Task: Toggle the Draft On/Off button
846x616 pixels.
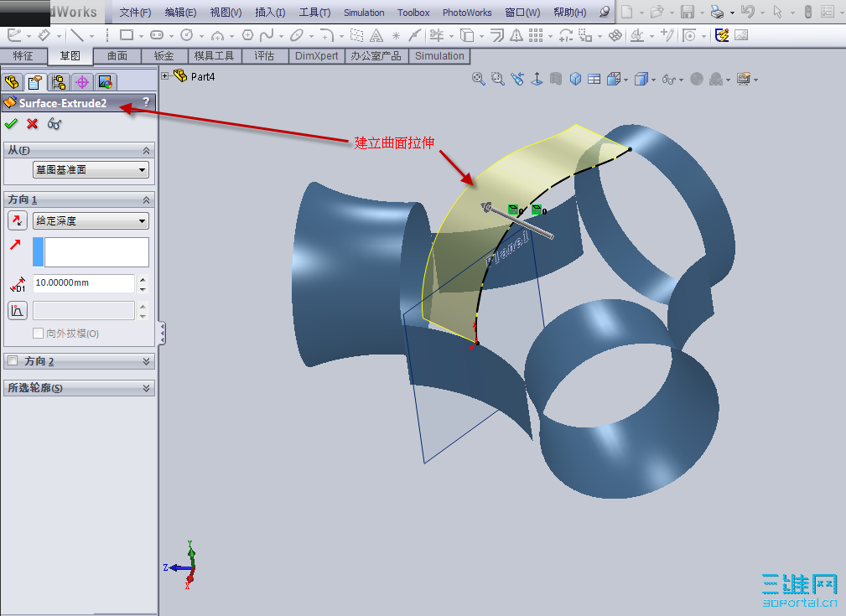Action: [x=18, y=311]
